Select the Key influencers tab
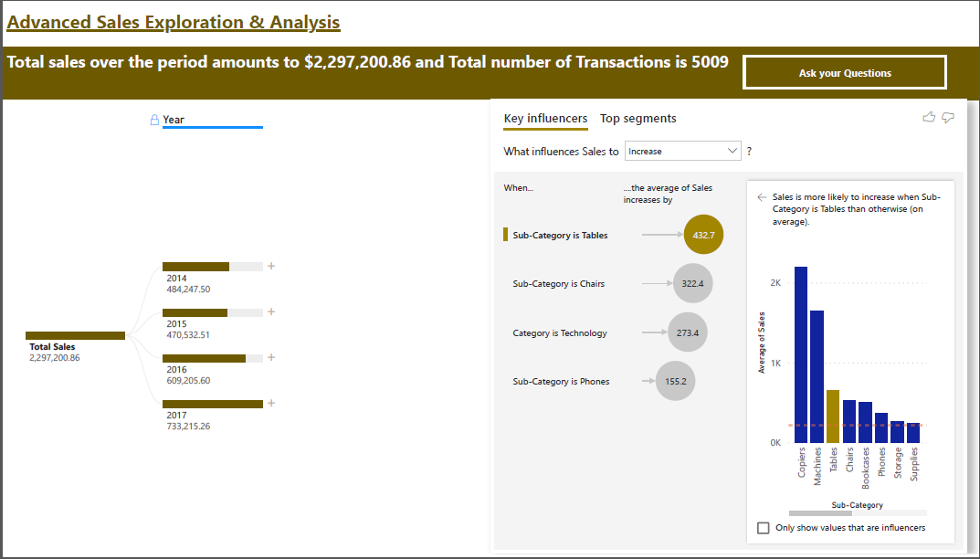The width and height of the screenshot is (980, 559). point(545,119)
